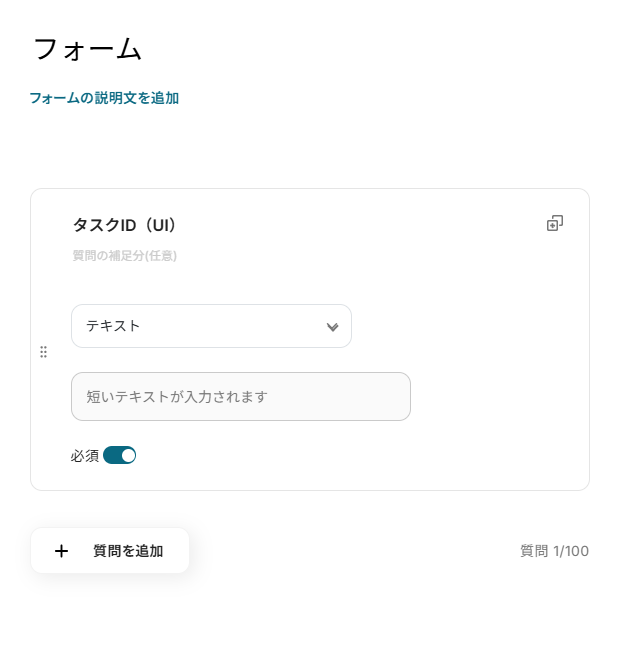Toggle the 必須 required switch off

(x=119, y=455)
